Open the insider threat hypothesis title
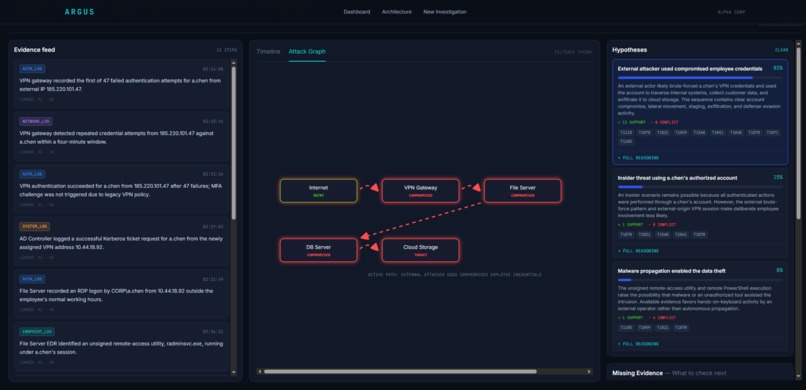The image size is (806, 390). (x=677, y=178)
